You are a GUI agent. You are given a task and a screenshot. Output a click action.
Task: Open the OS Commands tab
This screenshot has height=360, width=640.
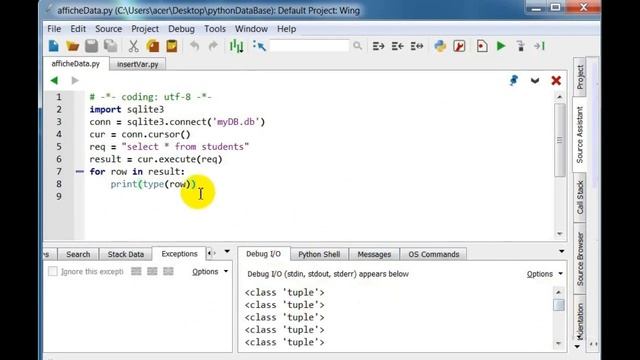click(x=433, y=254)
